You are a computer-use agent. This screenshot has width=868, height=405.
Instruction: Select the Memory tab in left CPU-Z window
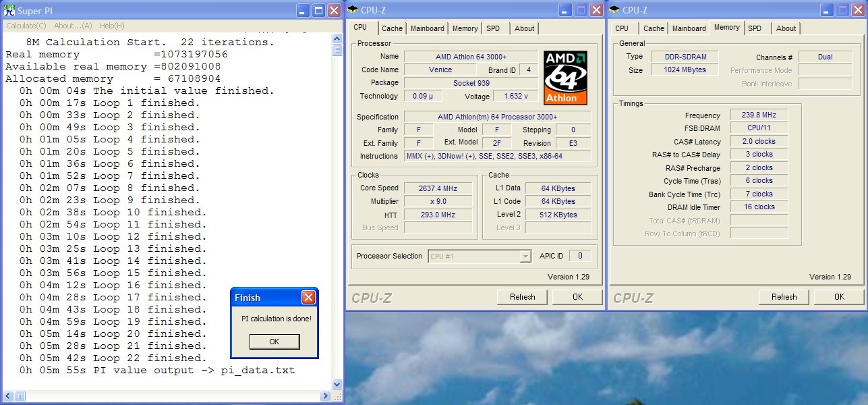point(465,28)
